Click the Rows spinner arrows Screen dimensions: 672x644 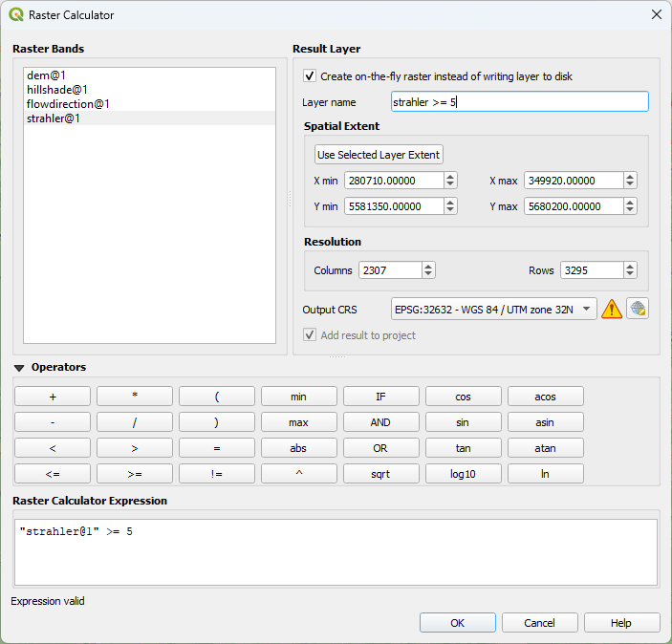tap(630, 270)
